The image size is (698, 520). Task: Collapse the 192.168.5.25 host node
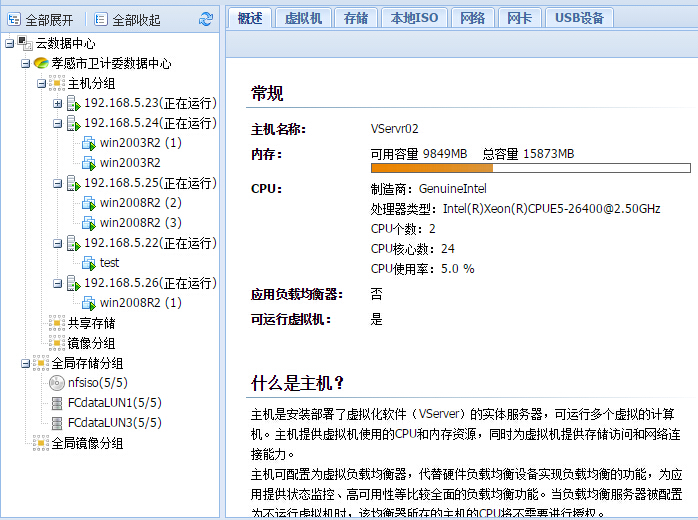(57, 183)
